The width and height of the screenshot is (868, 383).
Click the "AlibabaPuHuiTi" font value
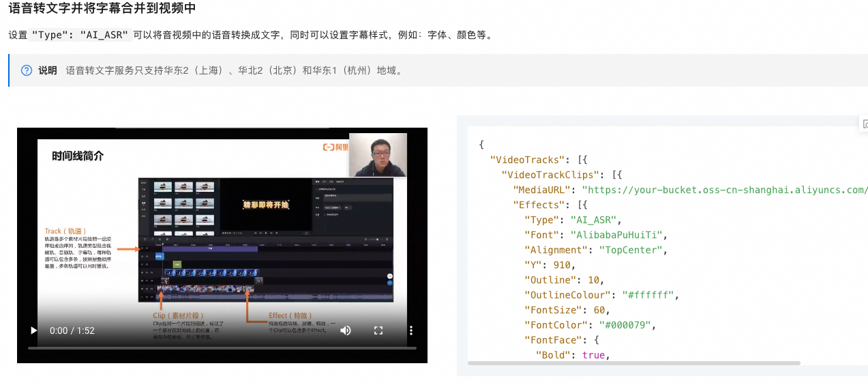(x=616, y=235)
